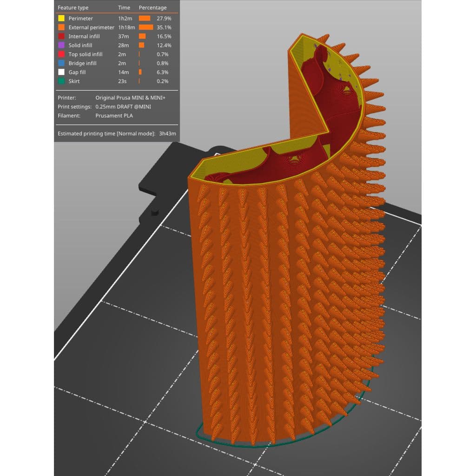This screenshot has height=476, width=476.
Task: Click the Filament: label
Action: [x=69, y=116]
